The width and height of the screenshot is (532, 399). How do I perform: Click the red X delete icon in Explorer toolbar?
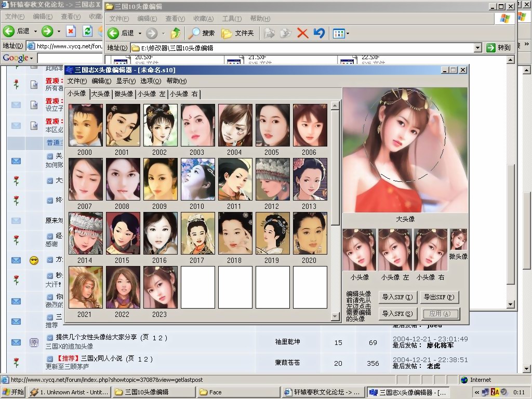pyautogui.click(x=302, y=33)
